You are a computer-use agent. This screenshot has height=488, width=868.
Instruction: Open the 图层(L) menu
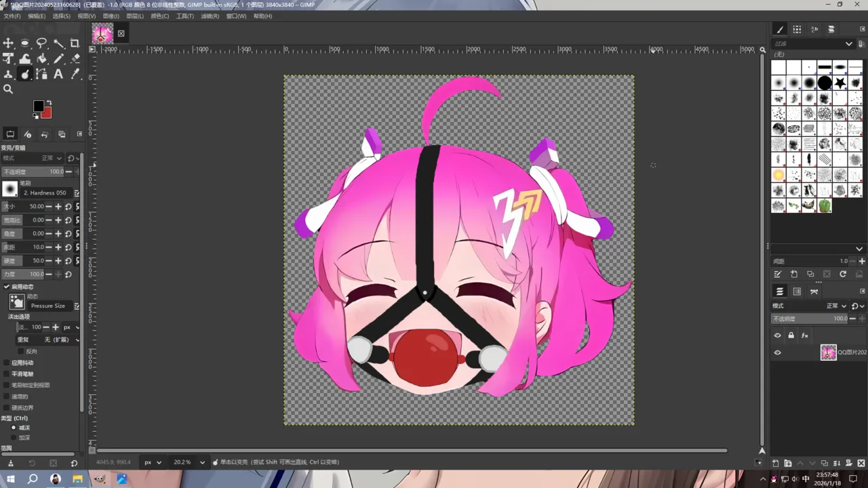[x=135, y=16]
